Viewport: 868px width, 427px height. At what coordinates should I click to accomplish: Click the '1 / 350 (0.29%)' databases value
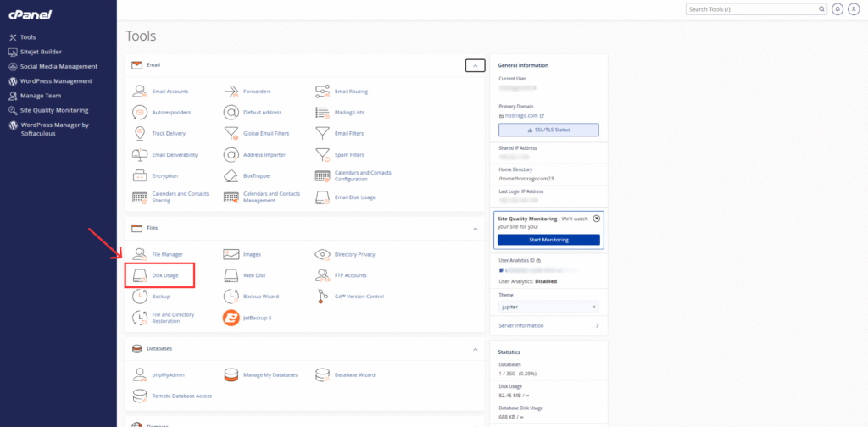[x=517, y=374]
